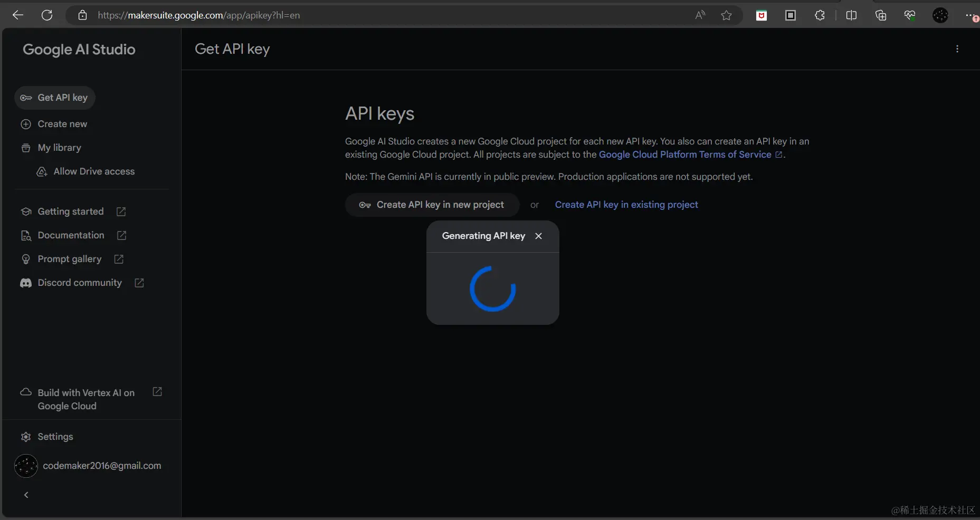Open Documentation link
The width and height of the screenshot is (980, 520).
point(71,235)
